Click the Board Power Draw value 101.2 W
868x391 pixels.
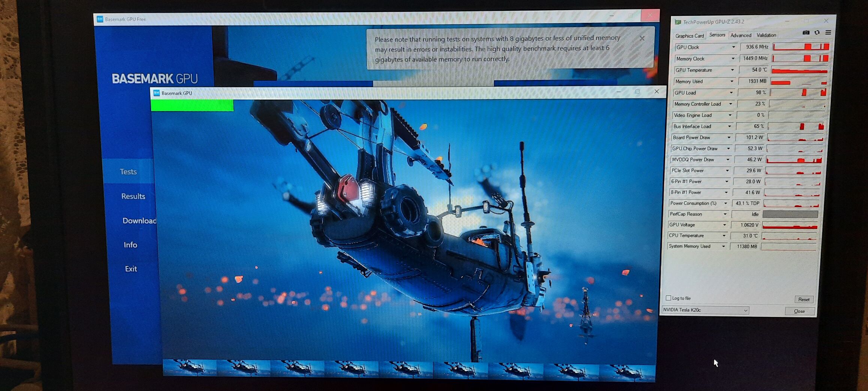[750, 137]
